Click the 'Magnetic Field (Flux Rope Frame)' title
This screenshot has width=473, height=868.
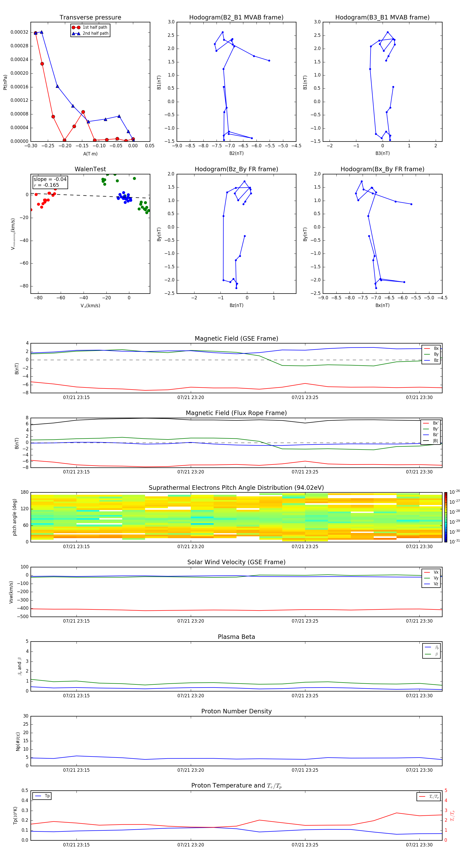tap(236, 413)
